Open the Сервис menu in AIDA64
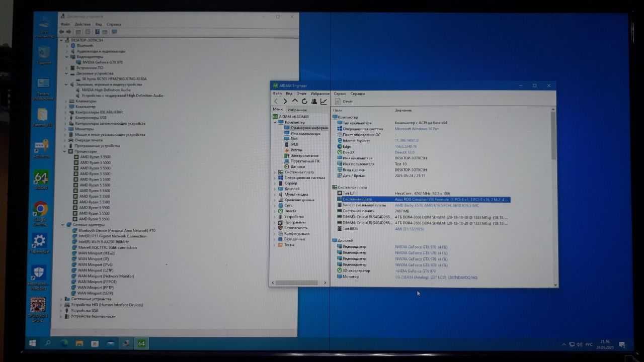 coord(340,94)
